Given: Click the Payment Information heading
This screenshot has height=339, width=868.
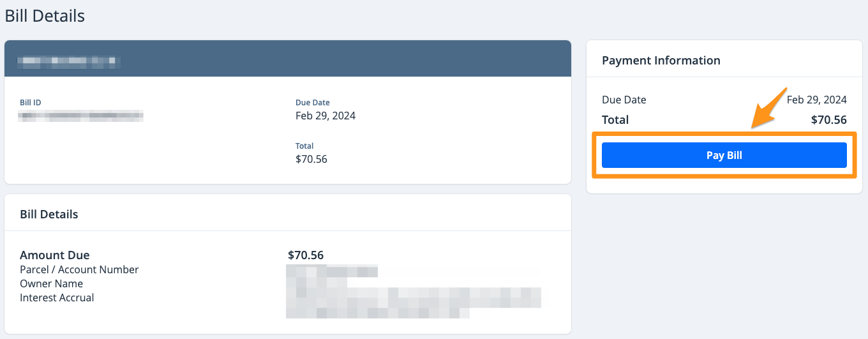Looking at the screenshot, I should (x=661, y=61).
